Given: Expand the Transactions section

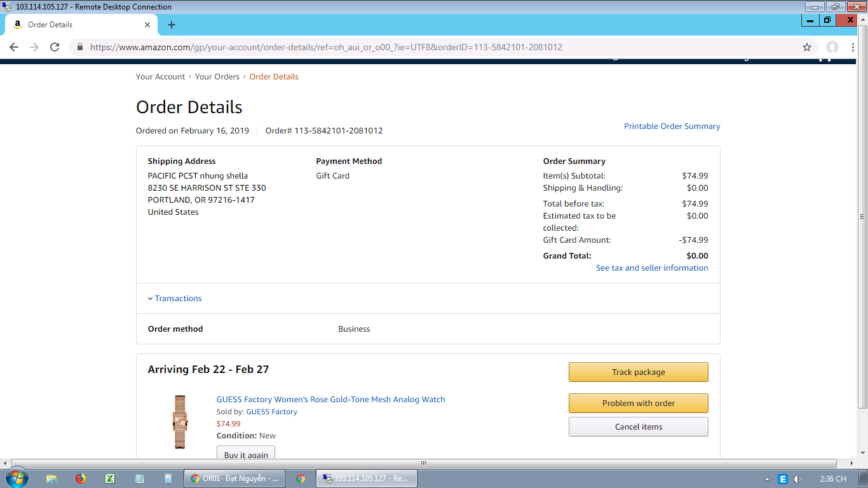Looking at the screenshot, I should pos(177,299).
